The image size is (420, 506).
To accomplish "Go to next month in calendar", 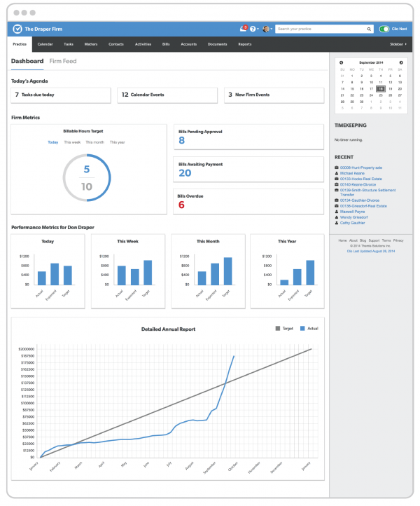I will pos(401,62).
